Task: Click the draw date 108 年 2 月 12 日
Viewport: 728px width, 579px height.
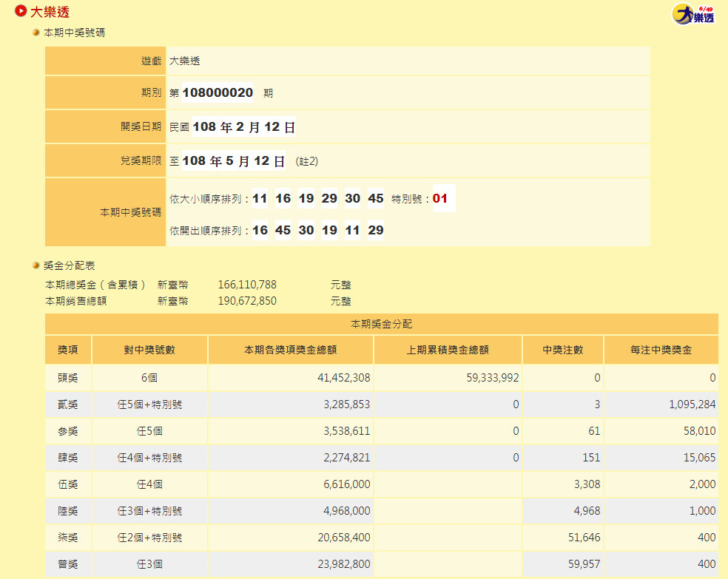Action: click(x=243, y=127)
